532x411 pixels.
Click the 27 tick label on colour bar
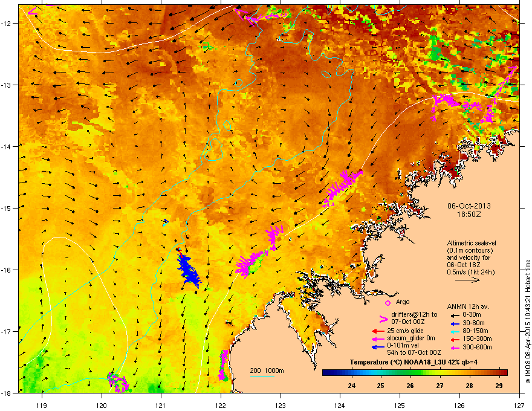440,386
